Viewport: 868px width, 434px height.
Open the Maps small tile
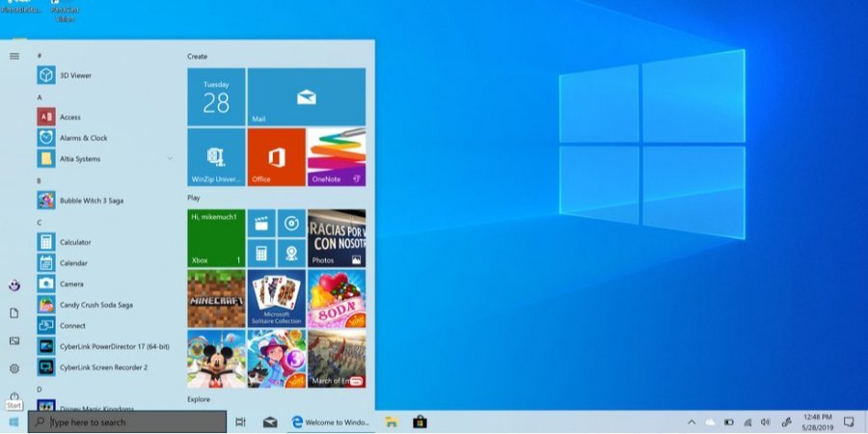291,254
